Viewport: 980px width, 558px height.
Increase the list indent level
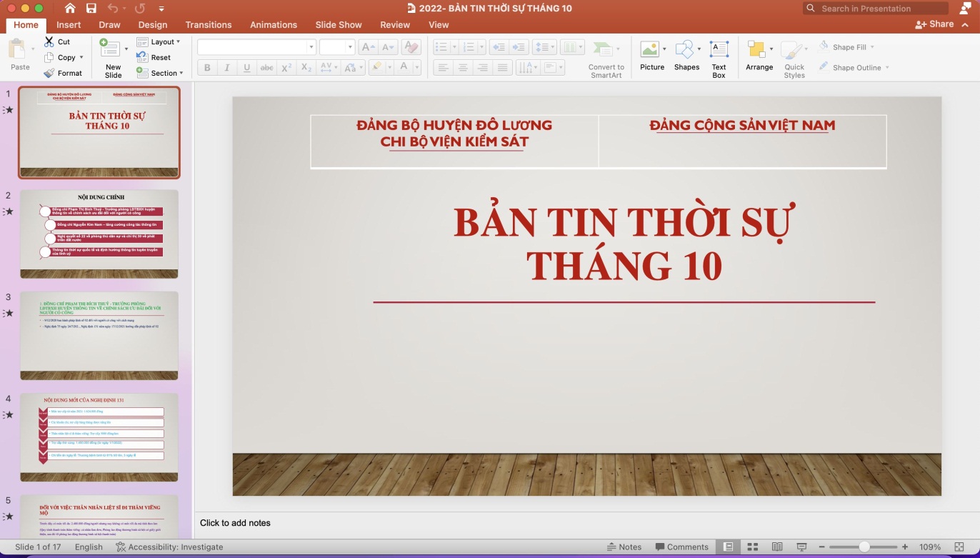[519, 47]
